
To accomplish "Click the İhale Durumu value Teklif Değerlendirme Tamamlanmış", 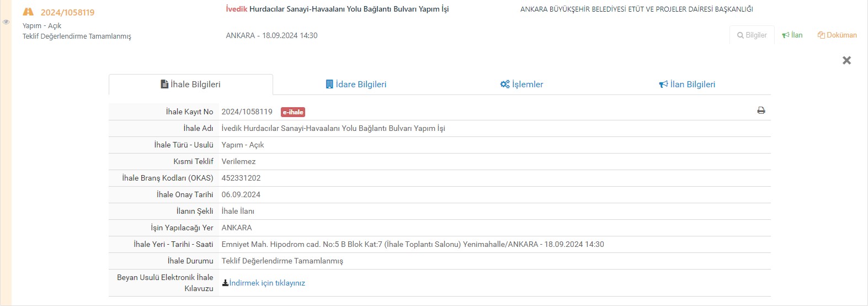I will tap(282, 261).
